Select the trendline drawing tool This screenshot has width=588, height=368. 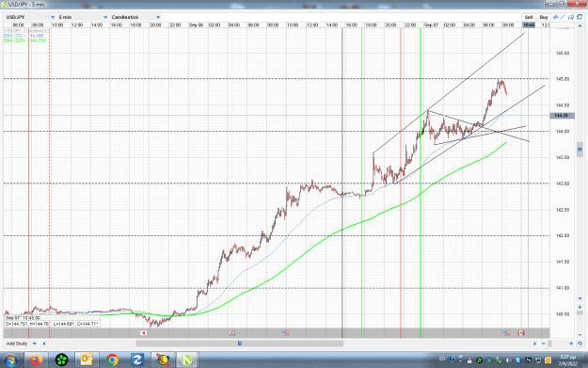click(563, 17)
